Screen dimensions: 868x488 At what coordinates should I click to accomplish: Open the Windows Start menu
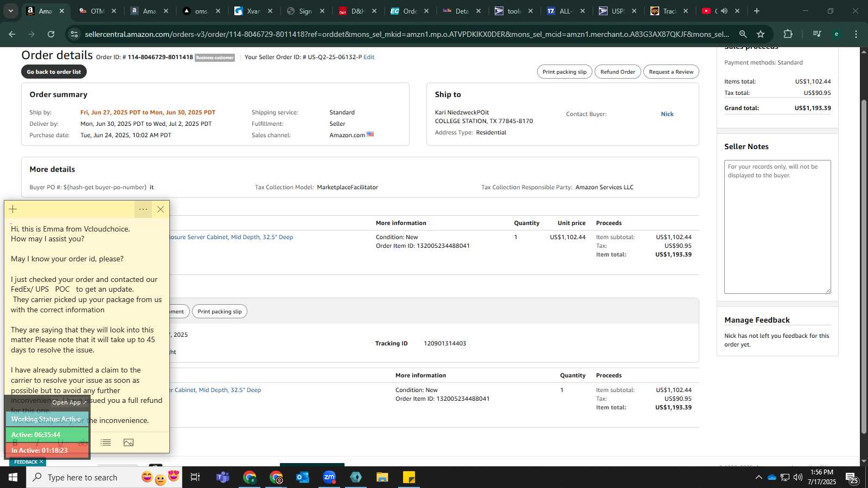13,477
